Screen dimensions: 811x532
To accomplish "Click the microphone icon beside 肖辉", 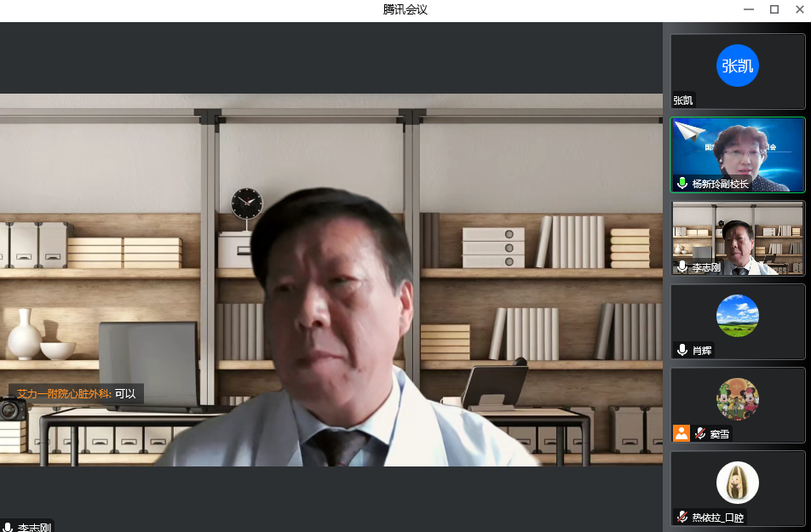I will (x=682, y=350).
